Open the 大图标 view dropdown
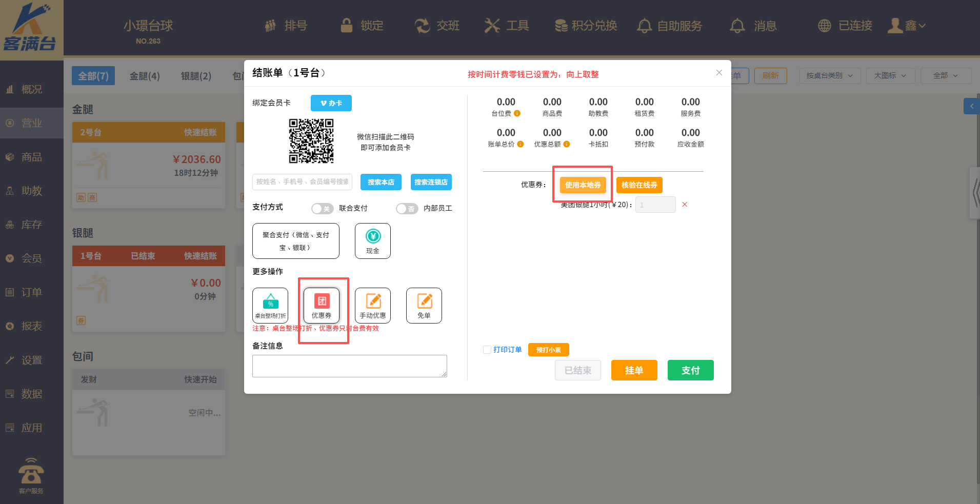 point(890,75)
